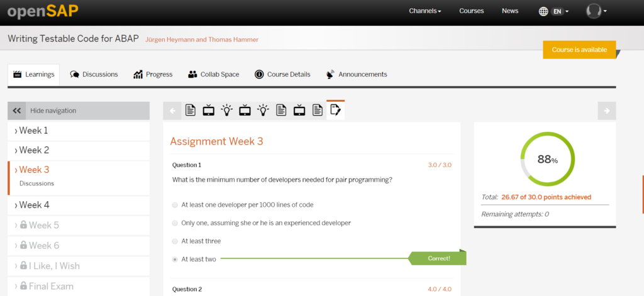Open the user avatar menu
This screenshot has height=296, width=644.
pyautogui.click(x=596, y=11)
